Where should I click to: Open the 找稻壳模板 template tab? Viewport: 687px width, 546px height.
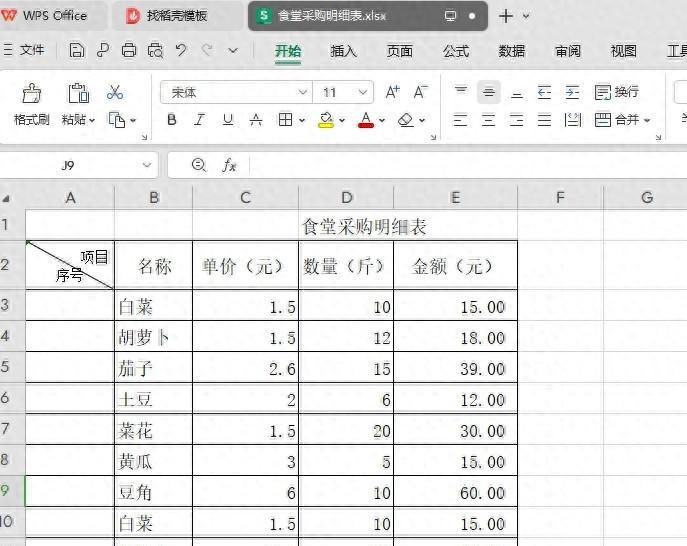point(176,16)
